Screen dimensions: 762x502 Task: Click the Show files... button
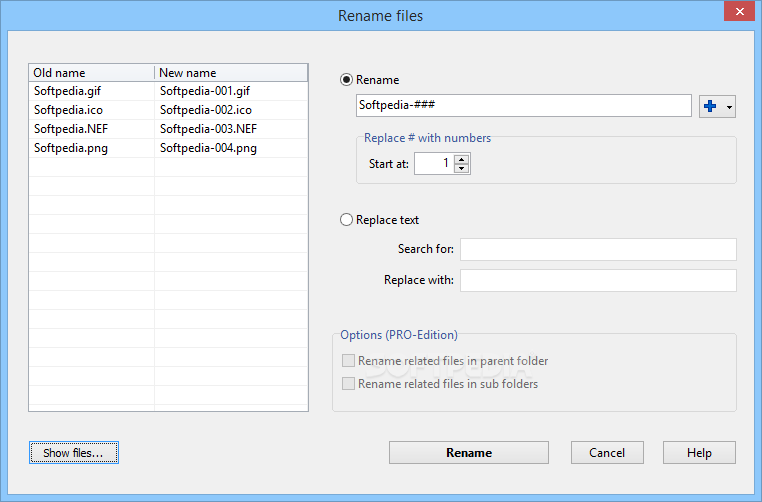[x=74, y=452]
